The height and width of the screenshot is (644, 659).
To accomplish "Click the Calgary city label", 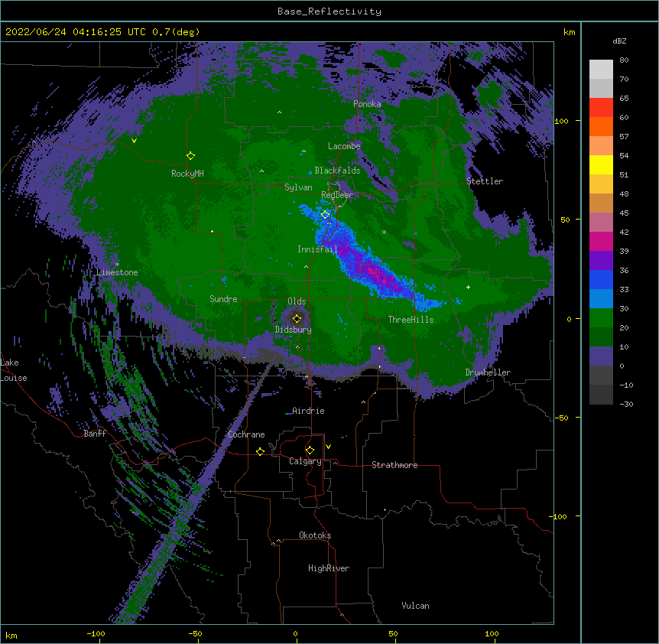I will click(x=305, y=461).
